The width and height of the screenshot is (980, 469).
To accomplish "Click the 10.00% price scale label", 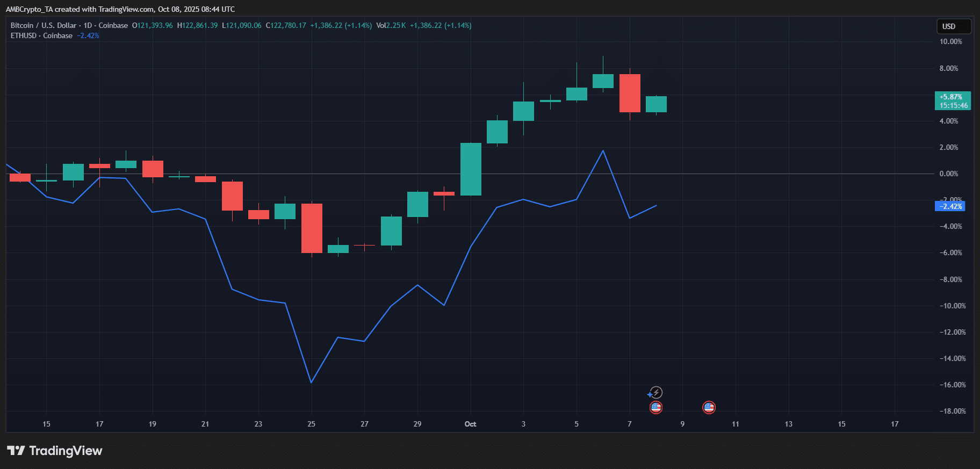I will point(950,41).
